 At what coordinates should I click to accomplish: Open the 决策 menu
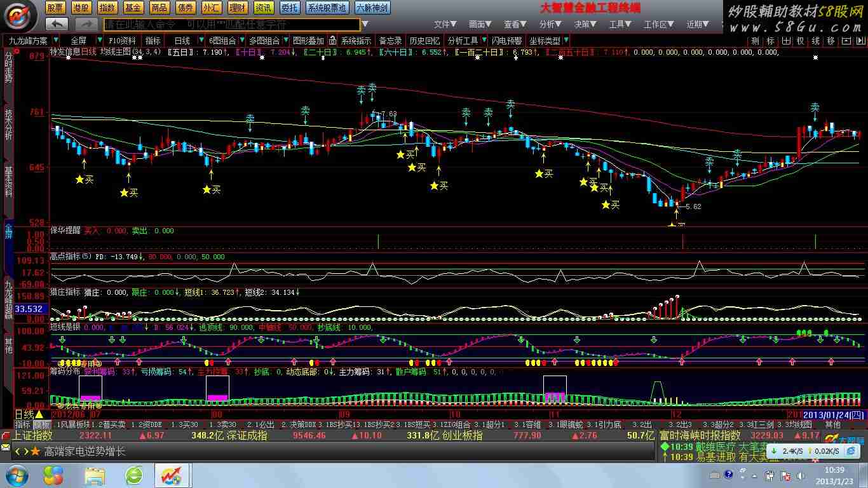point(585,24)
